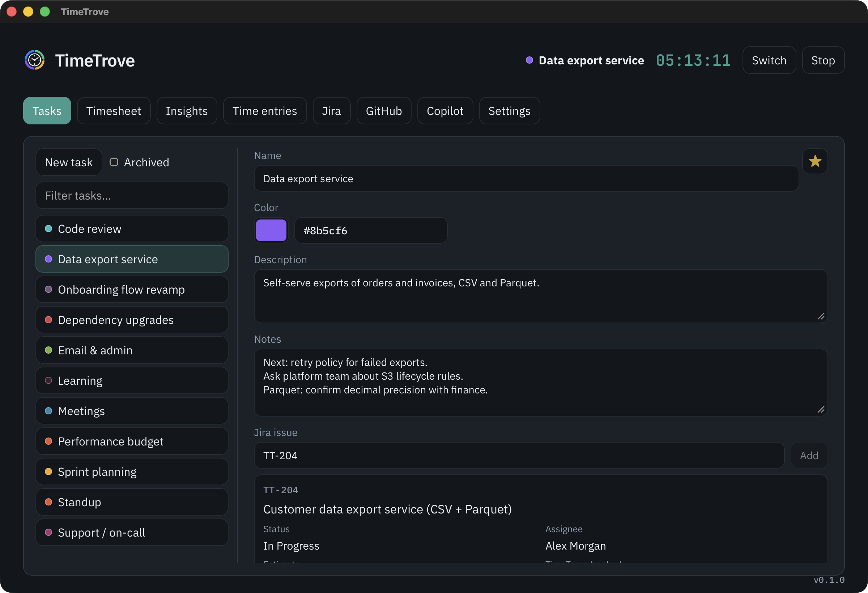Image resolution: width=868 pixels, height=593 pixels.
Task: Click the In Progress status value
Action: [292, 546]
